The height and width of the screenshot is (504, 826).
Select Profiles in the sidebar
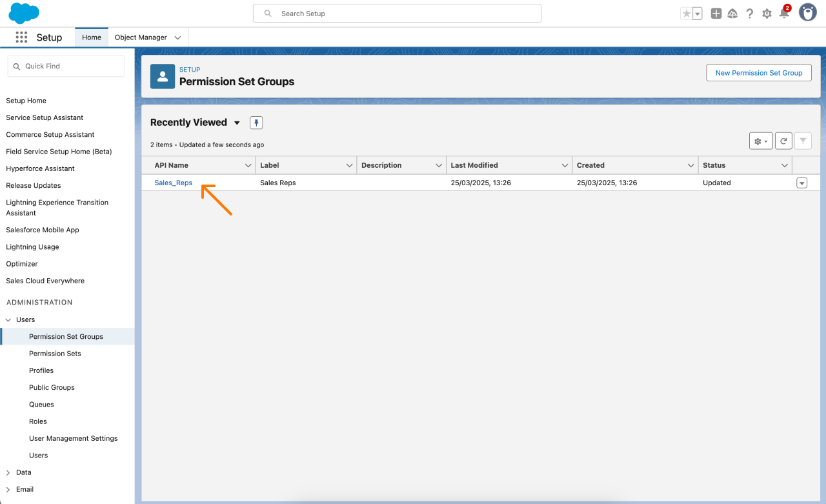pyautogui.click(x=41, y=370)
